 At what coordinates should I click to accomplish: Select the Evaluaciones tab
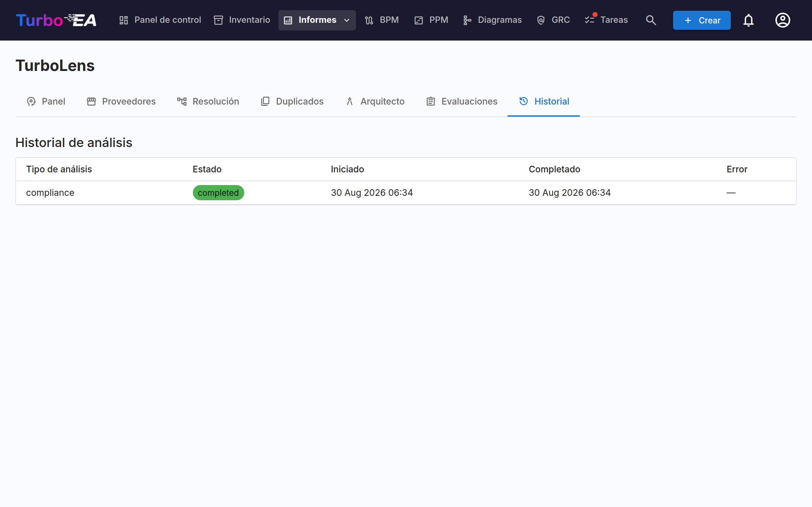tap(462, 101)
